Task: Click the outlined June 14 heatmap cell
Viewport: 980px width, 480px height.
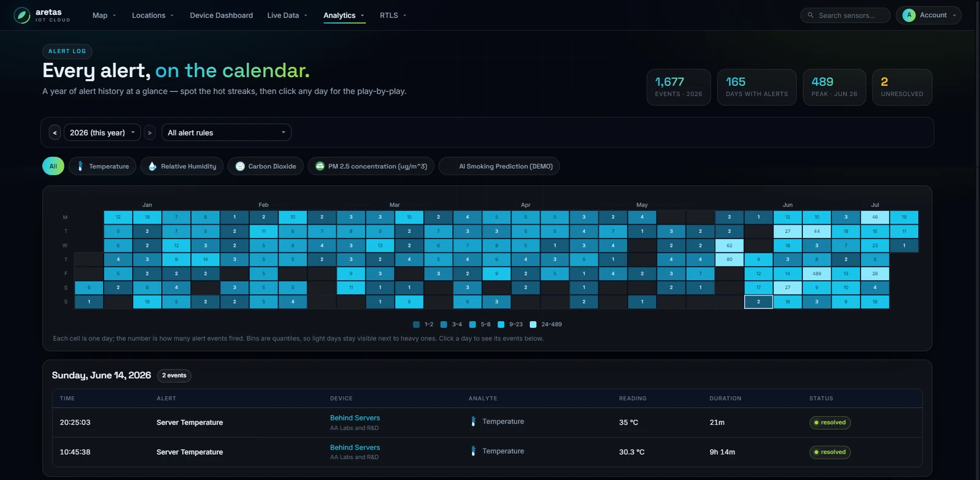Action: 758,302
